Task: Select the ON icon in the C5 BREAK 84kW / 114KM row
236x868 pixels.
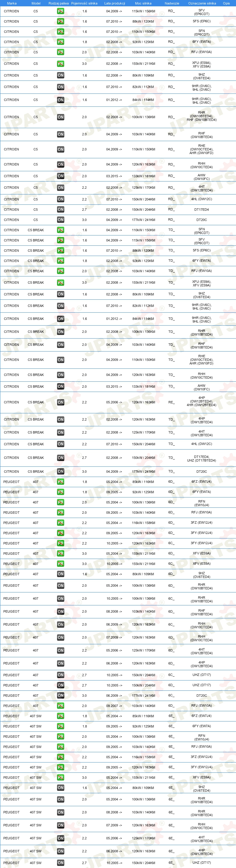Action: [x=60, y=319]
